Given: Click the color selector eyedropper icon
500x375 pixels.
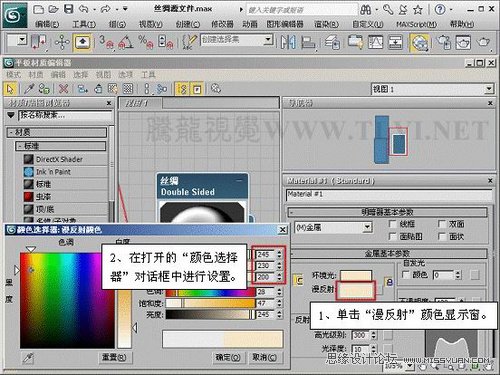Looking at the screenshot, I should pos(28,358).
